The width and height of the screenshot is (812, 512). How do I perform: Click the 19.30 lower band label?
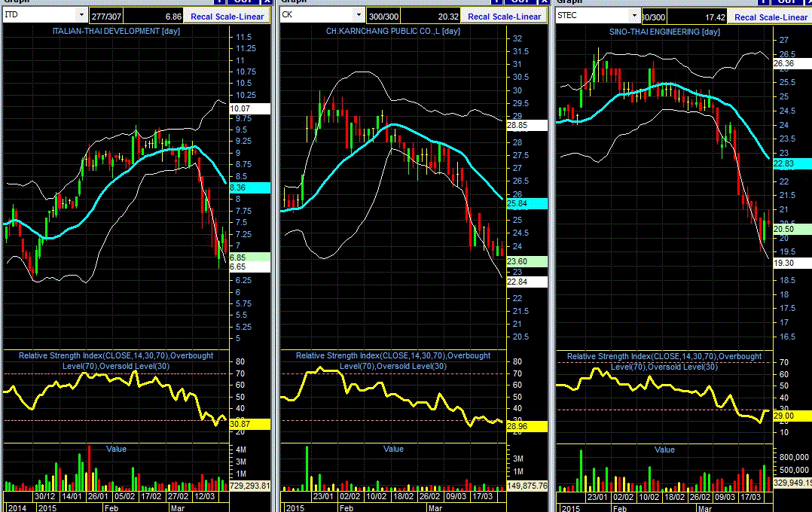pos(792,263)
